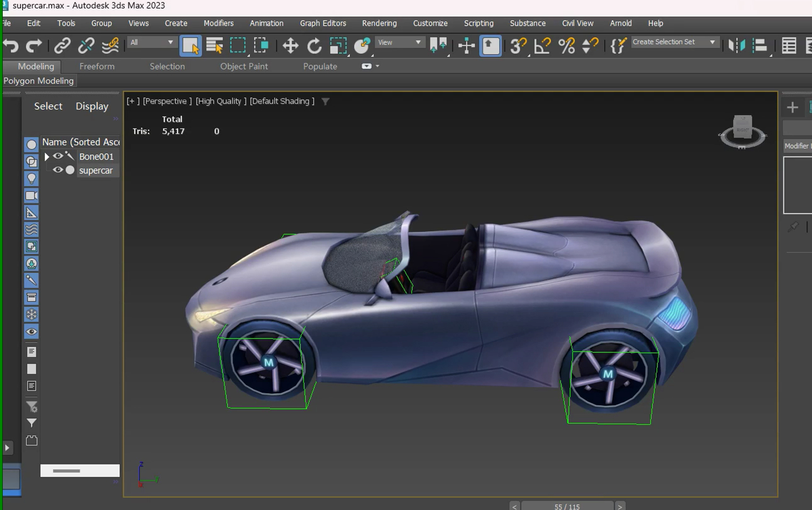Open Select by Name list icon
Screen dimensions: 812x510
tap(215, 46)
